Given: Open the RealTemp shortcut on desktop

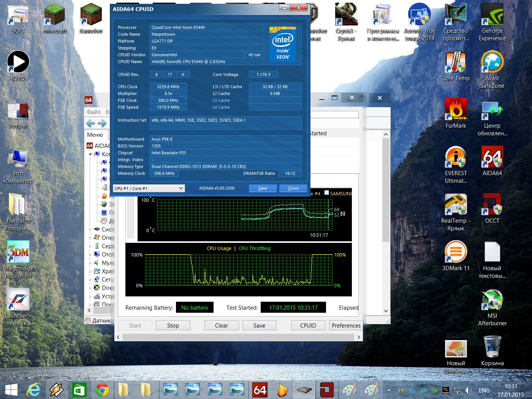Looking at the screenshot, I should (456, 212).
